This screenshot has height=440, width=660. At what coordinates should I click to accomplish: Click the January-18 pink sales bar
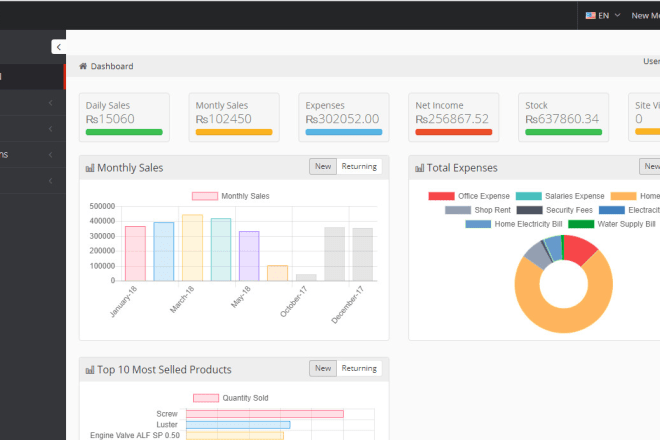click(136, 253)
